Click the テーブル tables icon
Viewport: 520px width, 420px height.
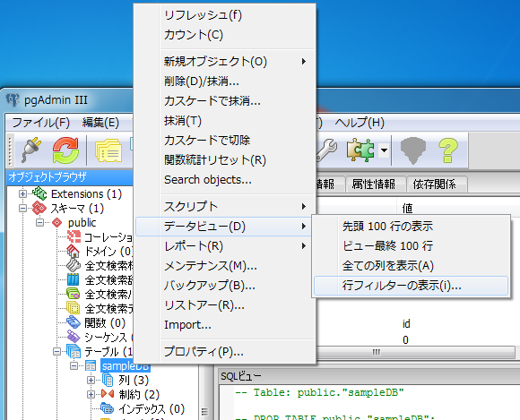tap(74, 351)
